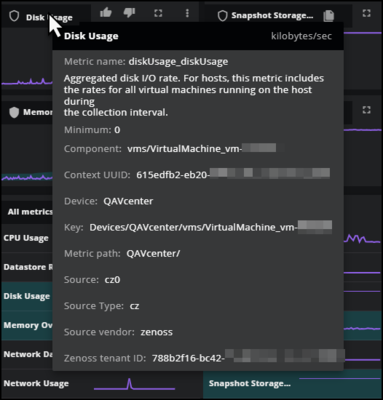Click the Minimum value 0

117,130
